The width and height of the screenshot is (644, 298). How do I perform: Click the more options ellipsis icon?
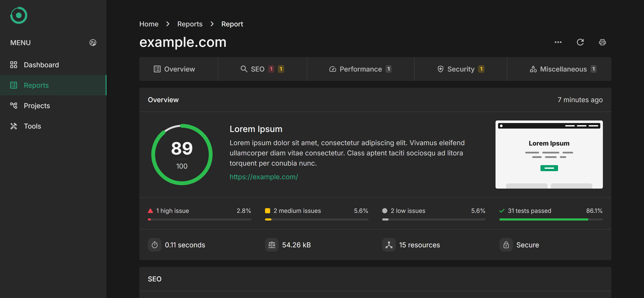pyautogui.click(x=558, y=42)
